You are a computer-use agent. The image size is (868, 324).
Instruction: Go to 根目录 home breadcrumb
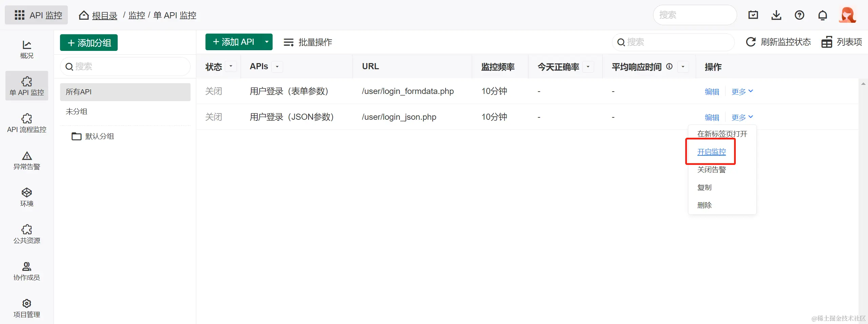(x=98, y=15)
